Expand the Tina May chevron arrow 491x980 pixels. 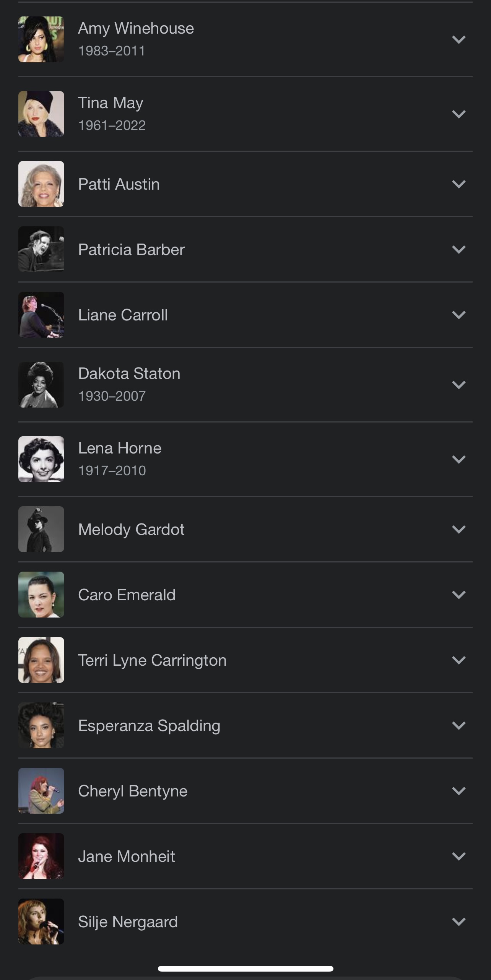point(458,114)
